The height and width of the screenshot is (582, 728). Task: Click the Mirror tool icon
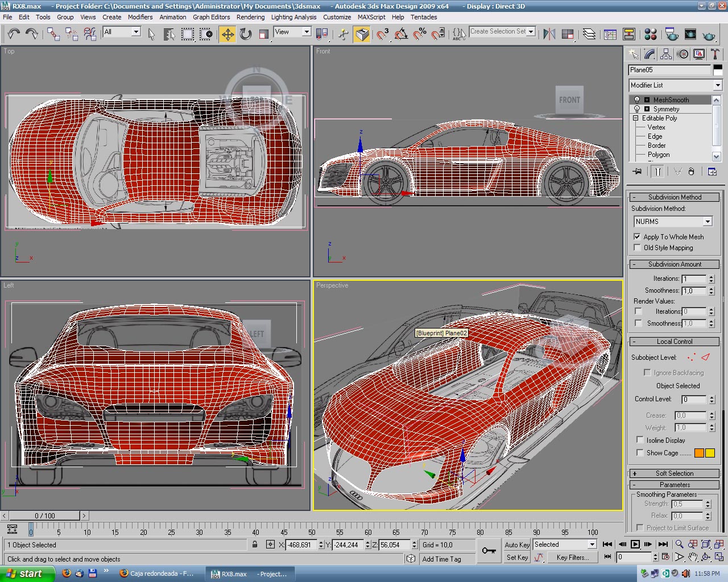[549, 35]
